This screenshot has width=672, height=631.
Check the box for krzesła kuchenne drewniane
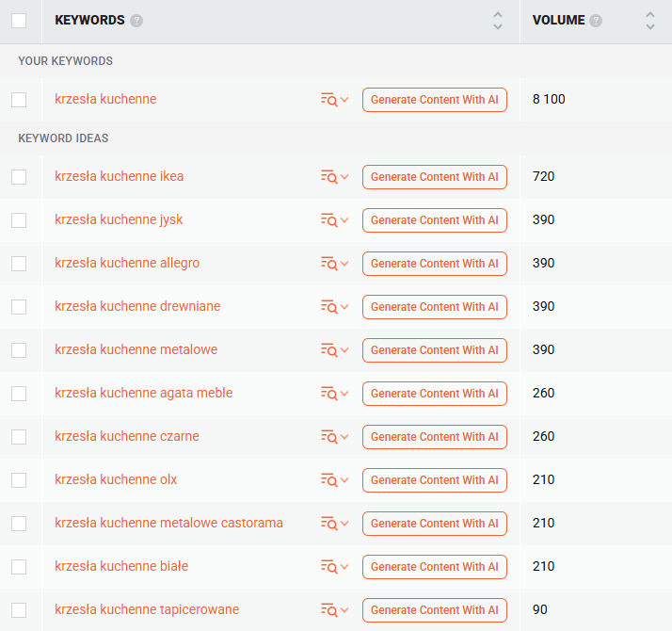(19, 307)
